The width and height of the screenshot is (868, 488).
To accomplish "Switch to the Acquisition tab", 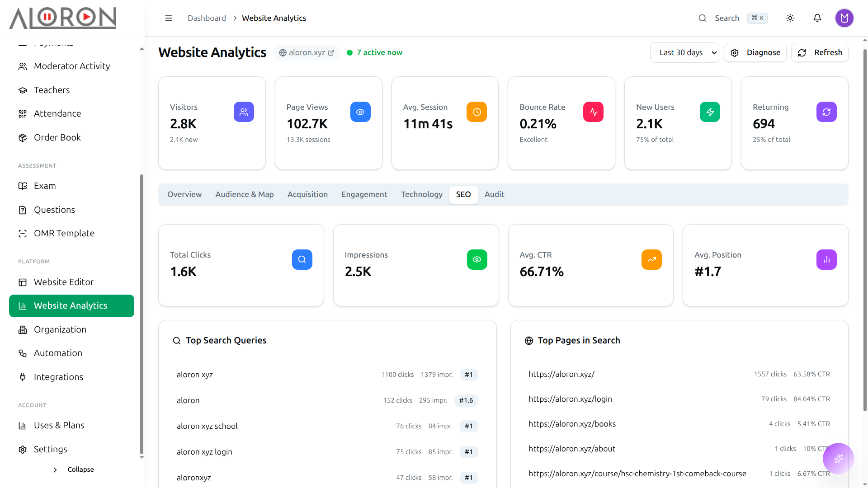I will pyautogui.click(x=307, y=194).
